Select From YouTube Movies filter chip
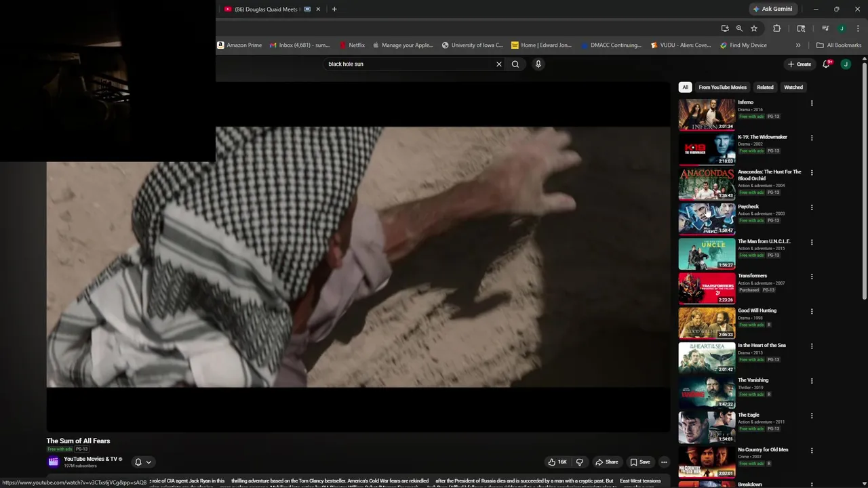Viewport: 868px width, 488px height. click(x=722, y=87)
